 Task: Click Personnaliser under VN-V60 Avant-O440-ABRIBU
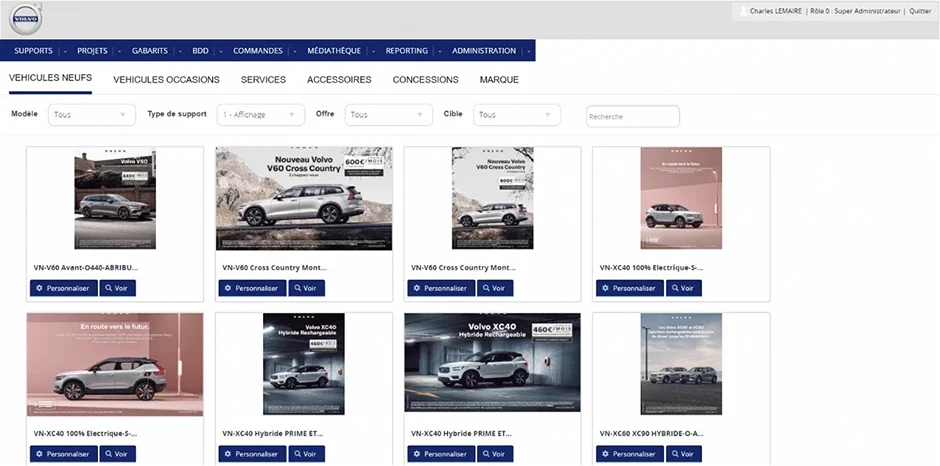(x=64, y=288)
